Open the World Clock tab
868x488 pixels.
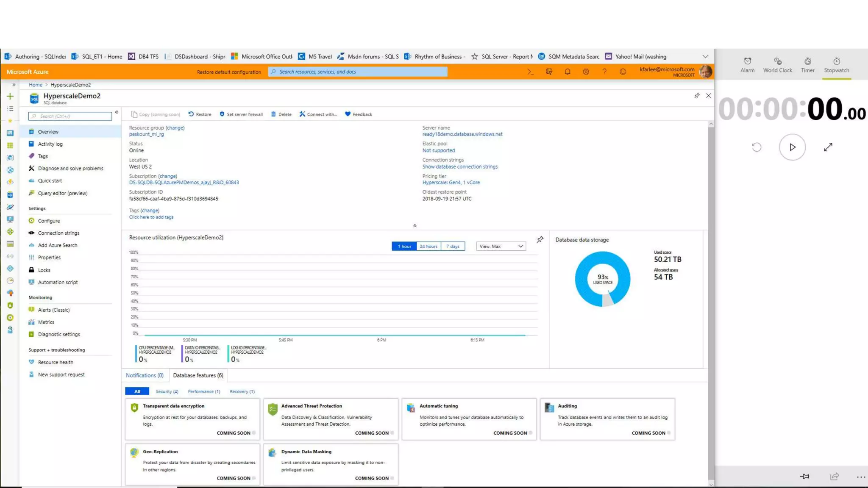(x=777, y=65)
